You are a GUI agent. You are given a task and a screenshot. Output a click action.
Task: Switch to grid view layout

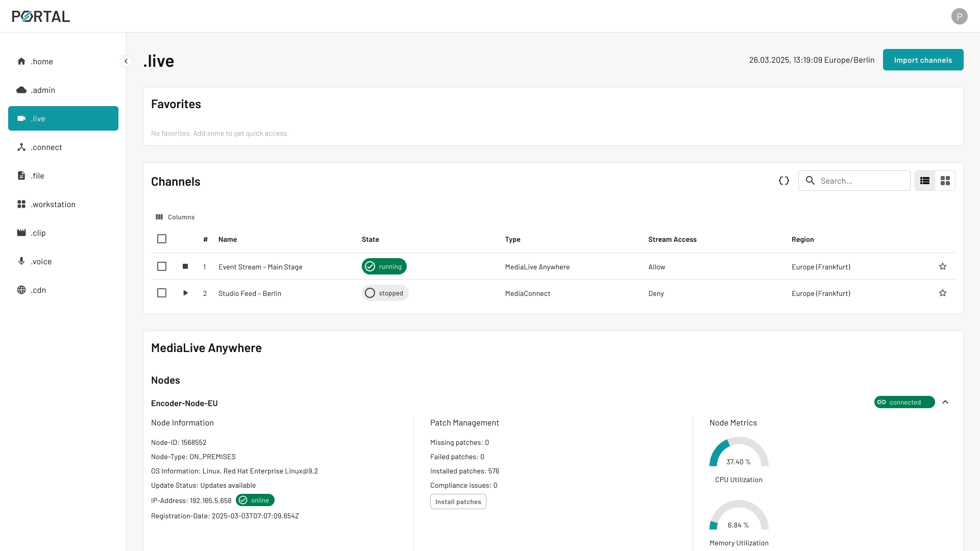pos(945,181)
